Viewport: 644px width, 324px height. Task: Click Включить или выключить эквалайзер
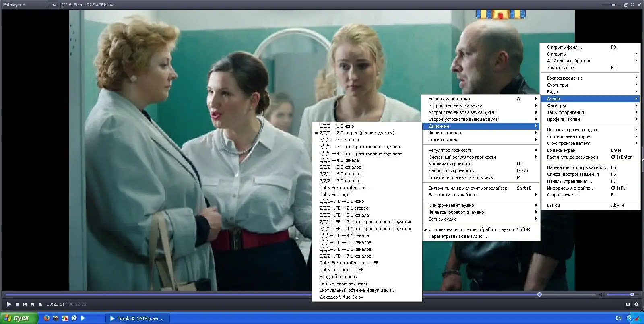point(481,188)
